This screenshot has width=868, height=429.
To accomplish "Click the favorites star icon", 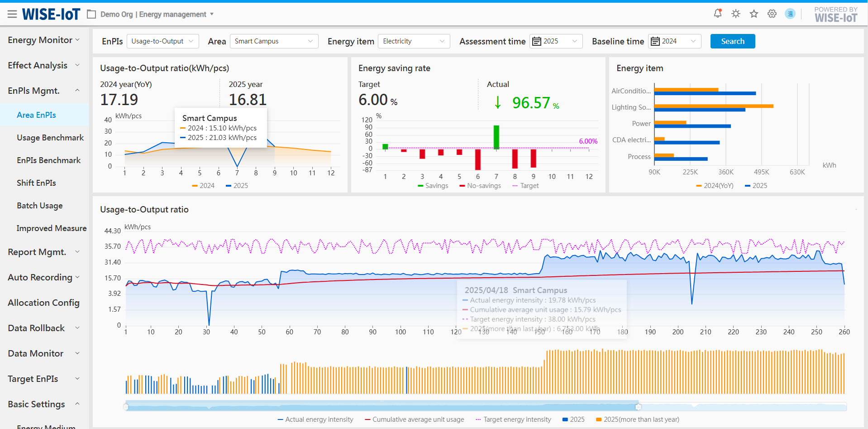I will [x=754, y=14].
